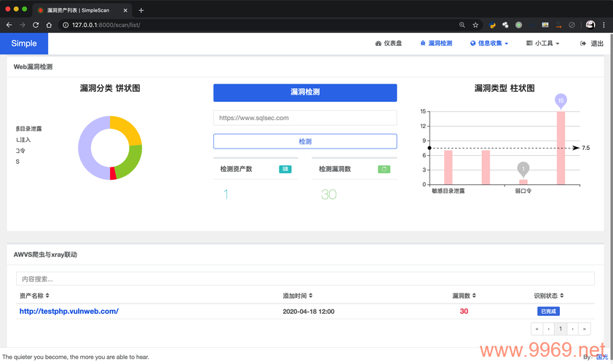Click the teal icon beside 检测资产数

click(285, 170)
